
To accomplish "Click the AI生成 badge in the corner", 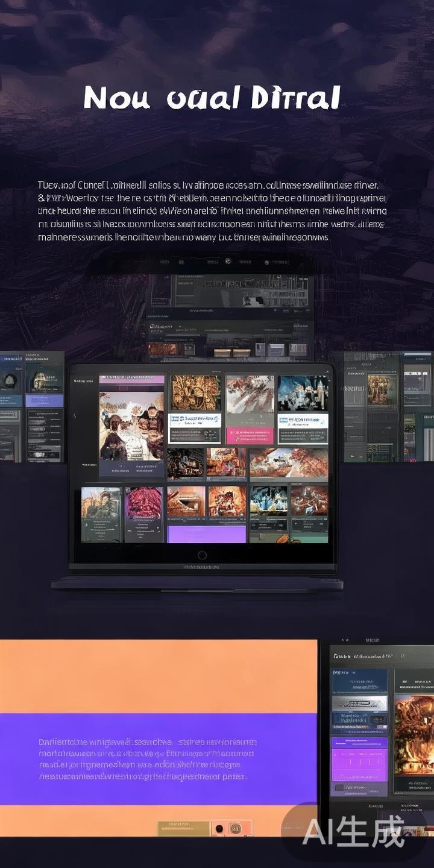I will point(353,832).
